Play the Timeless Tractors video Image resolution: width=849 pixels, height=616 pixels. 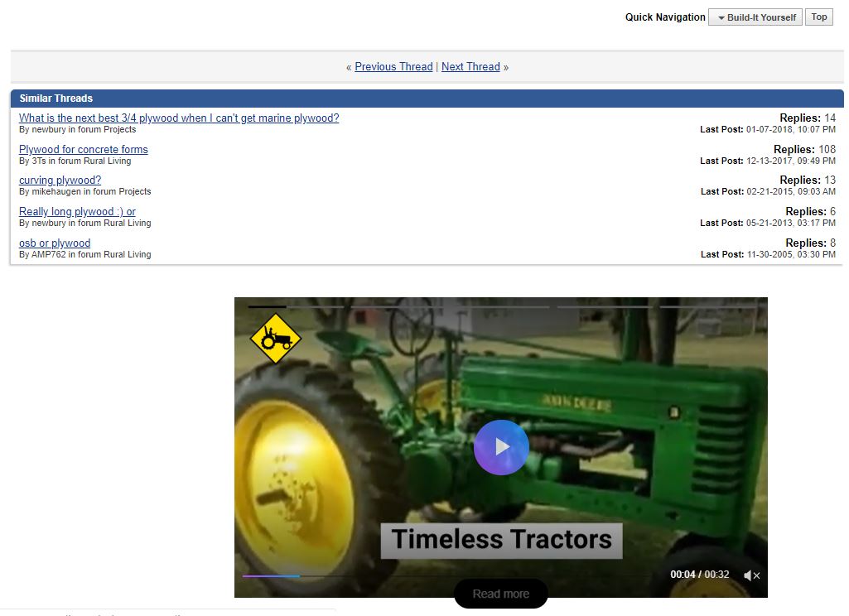coord(501,447)
